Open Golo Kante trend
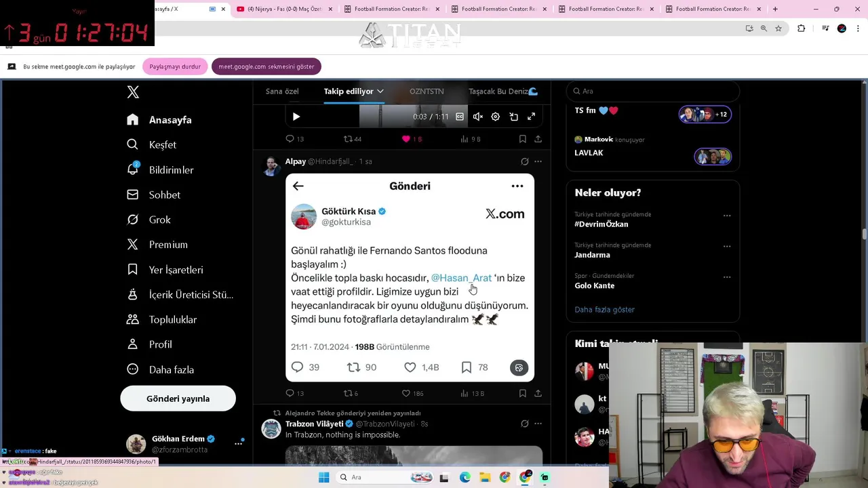The height and width of the screenshot is (488, 868). coord(594,285)
